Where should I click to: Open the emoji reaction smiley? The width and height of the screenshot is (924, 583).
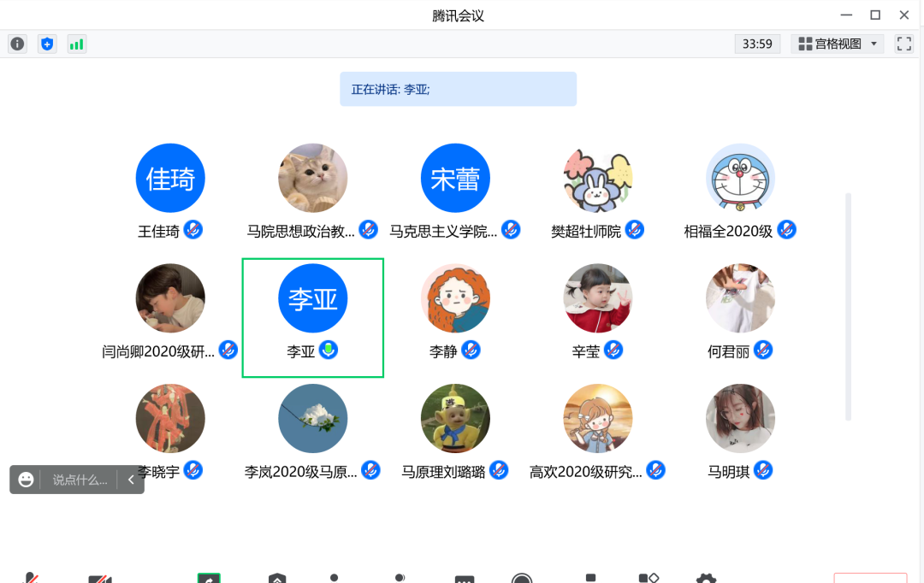[26, 480]
